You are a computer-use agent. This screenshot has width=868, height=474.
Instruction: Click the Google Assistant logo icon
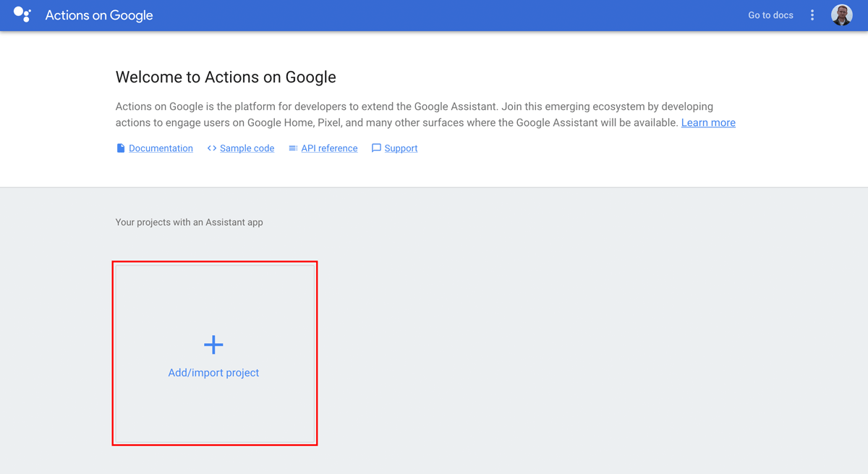[x=22, y=15]
